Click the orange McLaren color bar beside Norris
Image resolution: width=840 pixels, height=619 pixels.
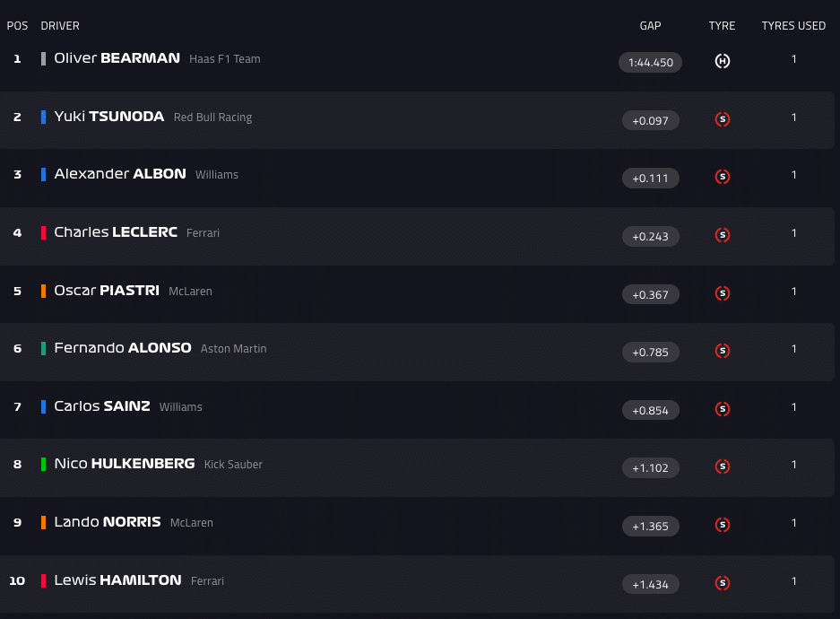[x=43, y=522]
